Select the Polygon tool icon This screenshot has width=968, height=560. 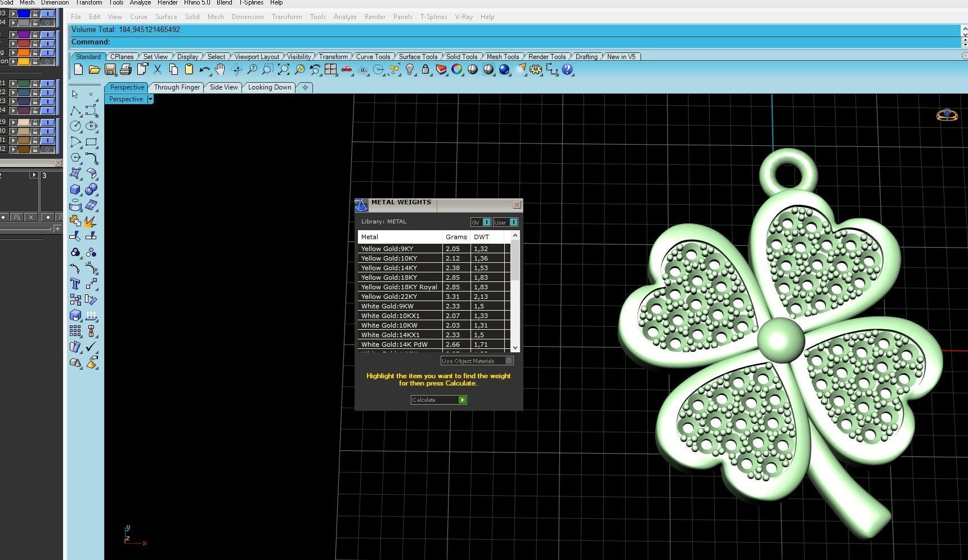tap(75, 158)
